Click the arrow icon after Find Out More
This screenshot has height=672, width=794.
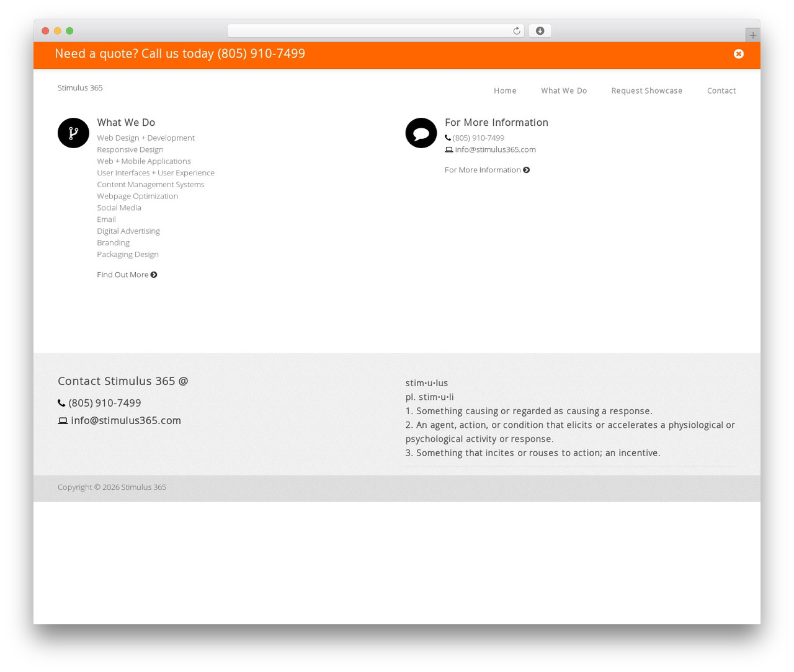[154, 275]
